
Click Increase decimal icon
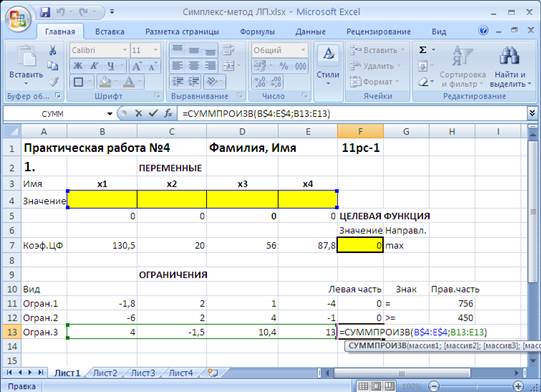[259, 82]
